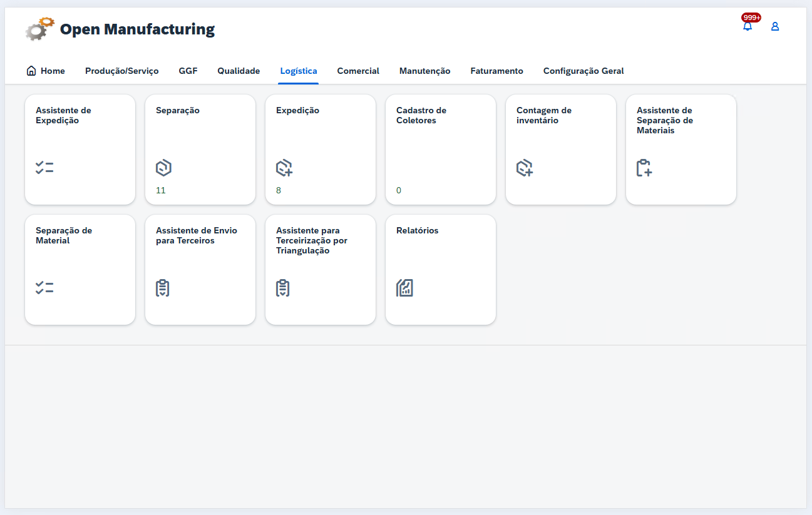This screenshot has width=812, height=515.
Task: Click the hexagon-plus icon in Expedição tile
Action: (284, 168)
